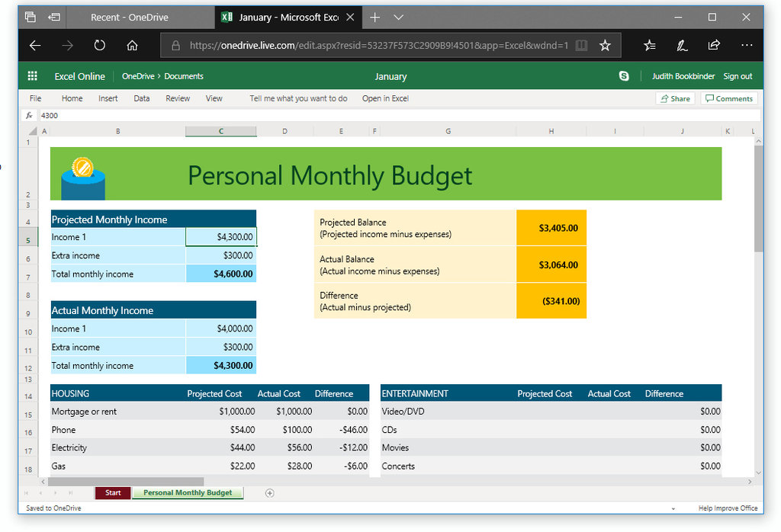Open the Excel Online app launcher grid
Viewport: 781px width, 532px height.
pos(32,75)
